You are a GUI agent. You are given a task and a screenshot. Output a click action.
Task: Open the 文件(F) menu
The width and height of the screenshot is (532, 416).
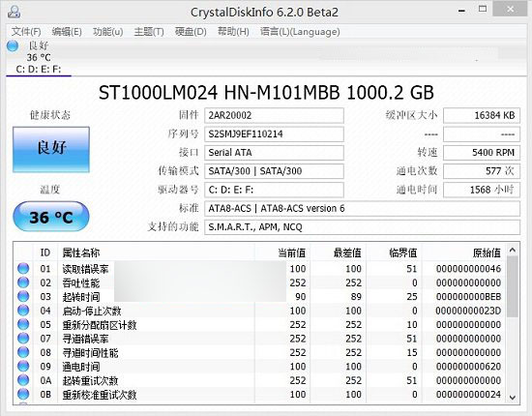pyautogui.click(x=26, y=32)
